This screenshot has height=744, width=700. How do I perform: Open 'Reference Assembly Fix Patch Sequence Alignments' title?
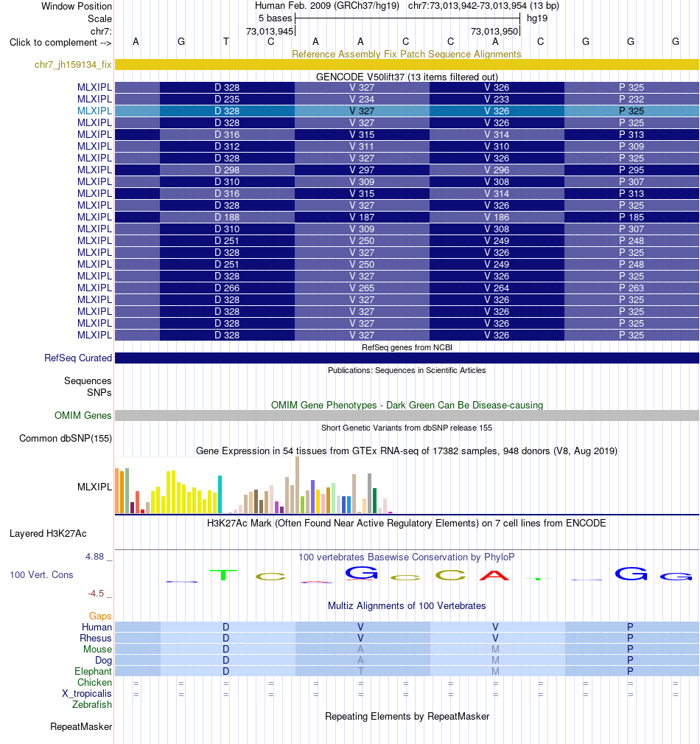(407, 54)
